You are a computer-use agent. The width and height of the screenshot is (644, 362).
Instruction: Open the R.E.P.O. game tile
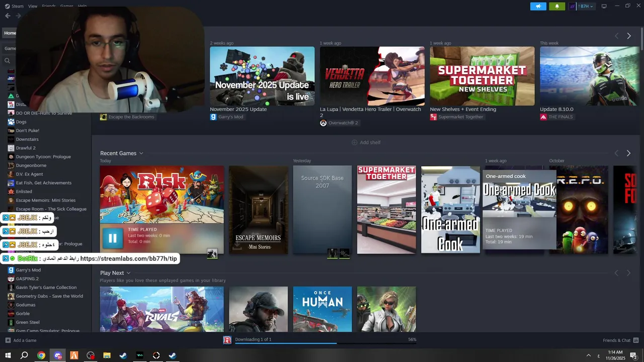tap(582, 210)
